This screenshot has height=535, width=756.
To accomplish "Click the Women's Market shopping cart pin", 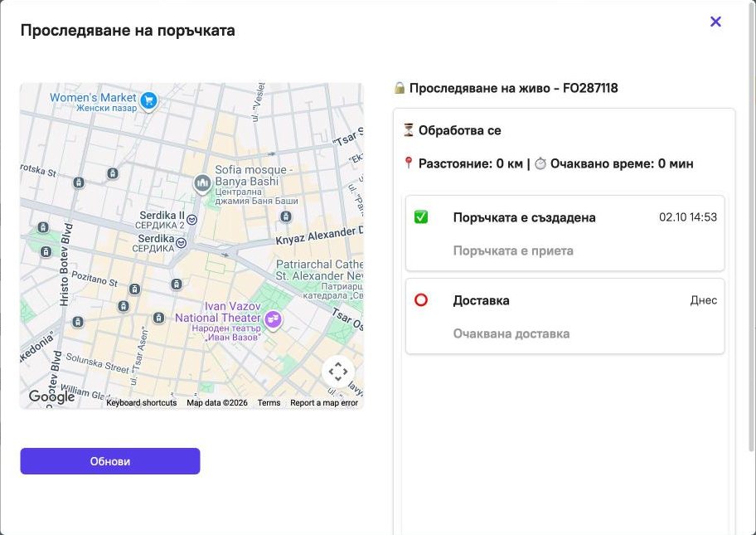I will click(148, 101).
